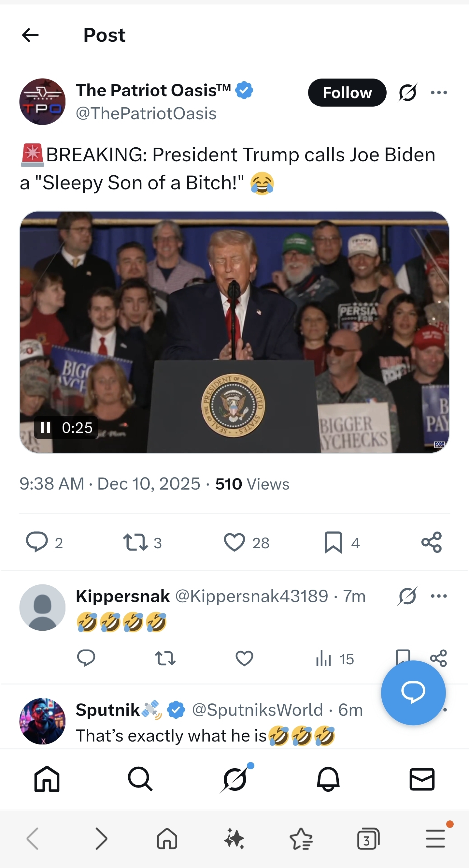Viewport: 469px width, 868px height.
Task: Open The Patriot Oasis profile picture
Action: [x=42, y=102]
